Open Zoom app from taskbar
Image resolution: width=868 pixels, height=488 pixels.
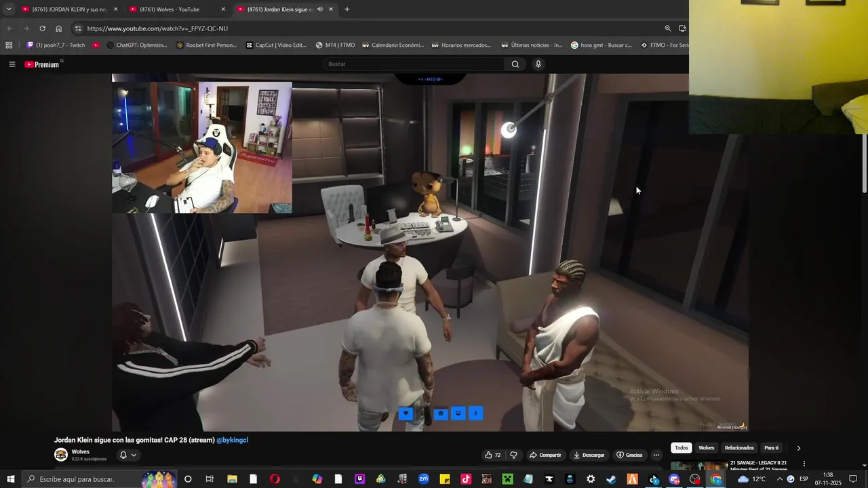(x=423, y=479)
